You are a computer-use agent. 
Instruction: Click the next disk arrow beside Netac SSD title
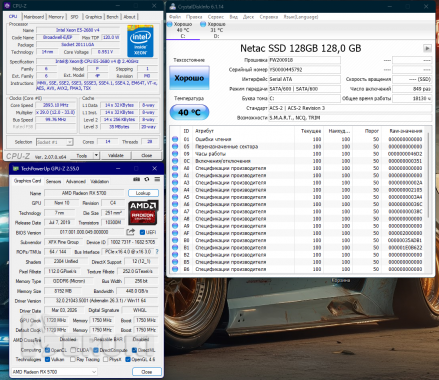[x=427, y=48]
